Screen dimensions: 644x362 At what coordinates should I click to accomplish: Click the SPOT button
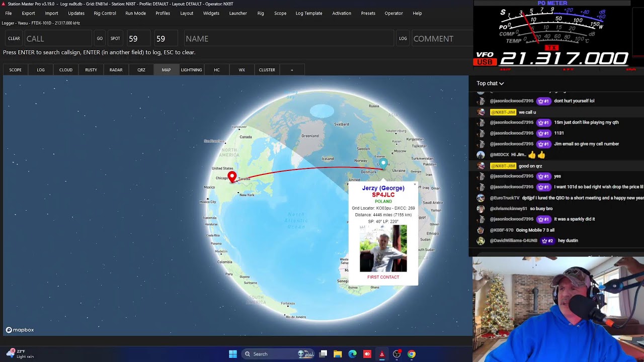pos(115,39)
